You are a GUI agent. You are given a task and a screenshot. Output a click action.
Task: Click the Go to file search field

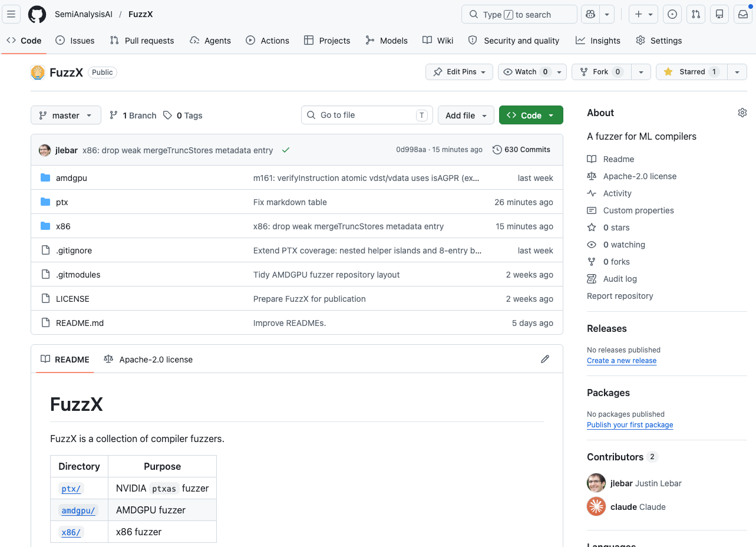(367, 116)
